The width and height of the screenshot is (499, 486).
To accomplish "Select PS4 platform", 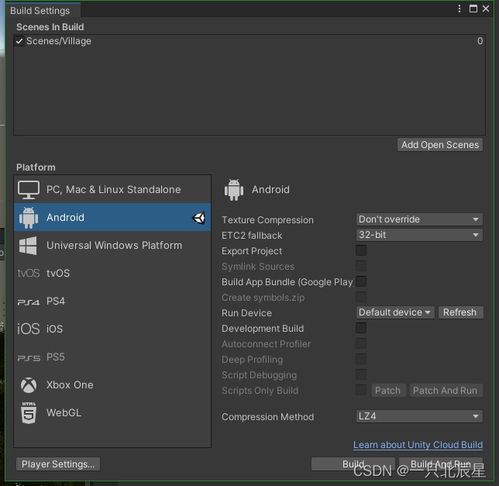I will (113, 301).
